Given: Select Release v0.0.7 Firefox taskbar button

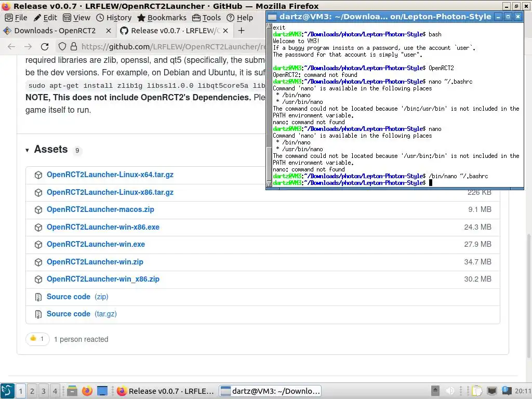Looking at the screenshot, I should (x=166, y=391).
